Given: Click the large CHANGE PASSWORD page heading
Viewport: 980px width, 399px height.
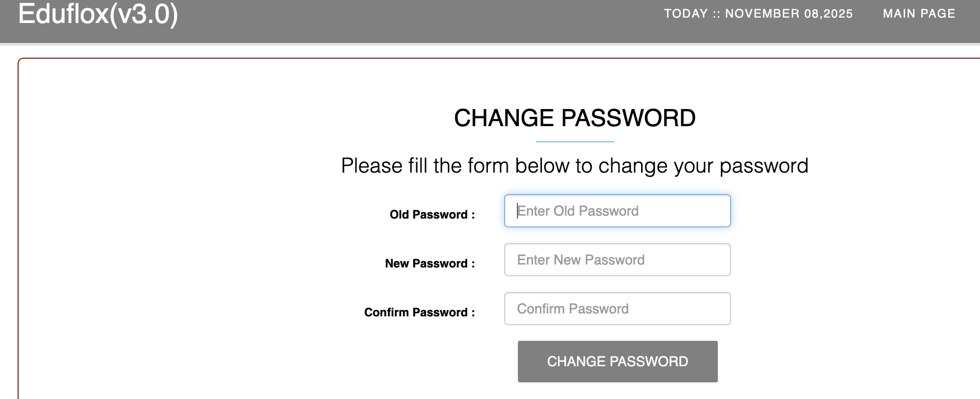Looking at the screenshot, I should coord(575,118).
